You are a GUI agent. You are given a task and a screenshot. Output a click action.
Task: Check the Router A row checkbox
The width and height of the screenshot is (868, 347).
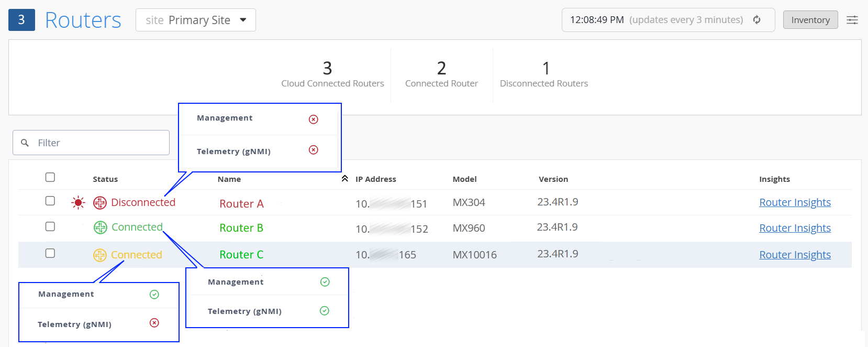pyautogui.click(x=50, y=201)
